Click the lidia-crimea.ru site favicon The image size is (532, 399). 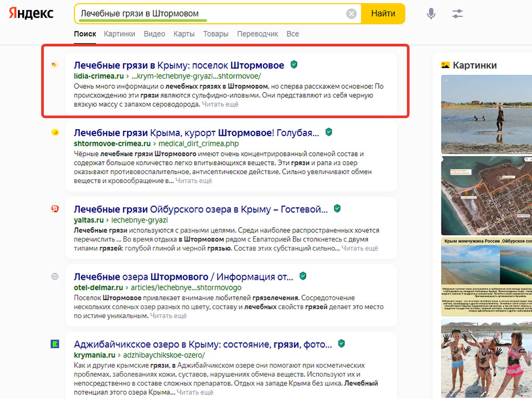[x=55, y=65]
